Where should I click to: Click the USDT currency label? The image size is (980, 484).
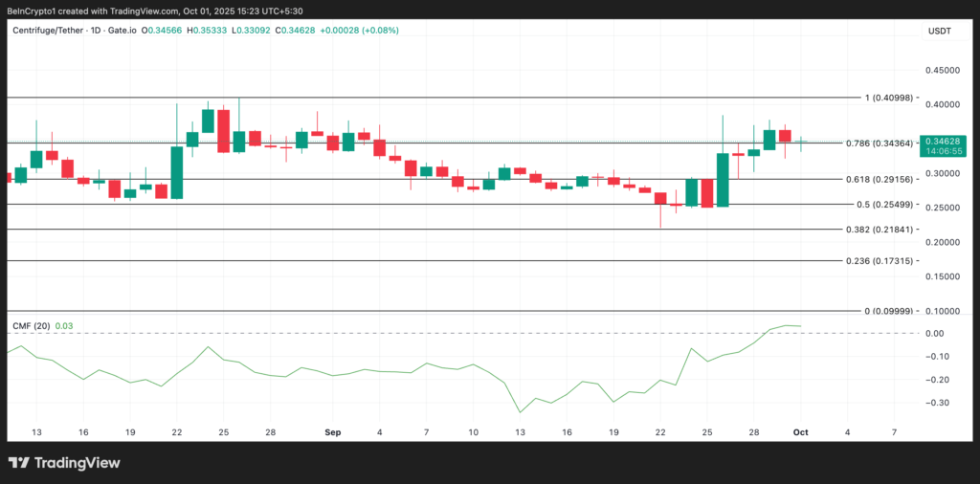click(x=940, y=31)
